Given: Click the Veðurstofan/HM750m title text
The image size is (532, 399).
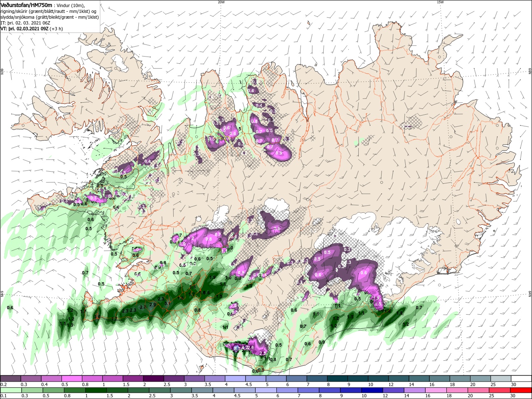Looking at the screenshot, I should pyautogui.click(x=26, y=5).
